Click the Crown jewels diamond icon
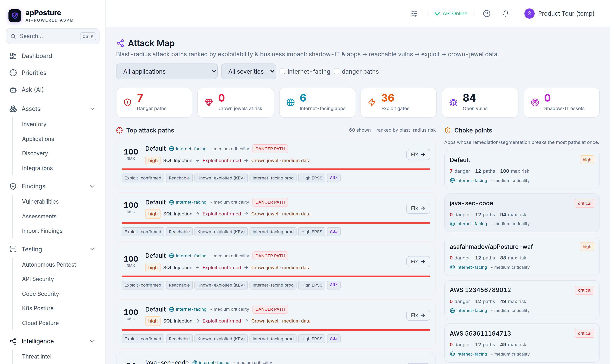The height and width of the screenshot is (364, 610). [209, 102]
